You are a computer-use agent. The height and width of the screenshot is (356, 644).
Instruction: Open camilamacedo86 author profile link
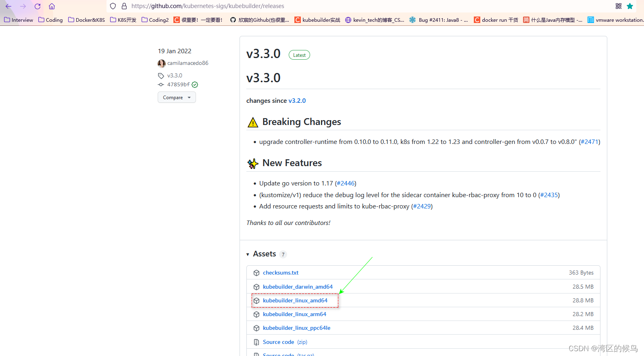[x=188, y=63]
